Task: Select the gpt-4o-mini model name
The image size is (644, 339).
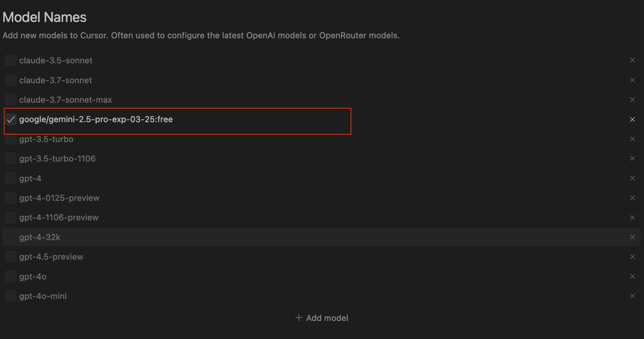Action: tap(43, 296)
